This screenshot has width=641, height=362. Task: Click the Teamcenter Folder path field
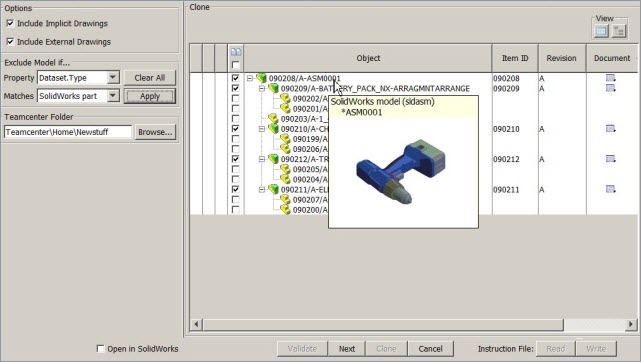pos(68,132)
